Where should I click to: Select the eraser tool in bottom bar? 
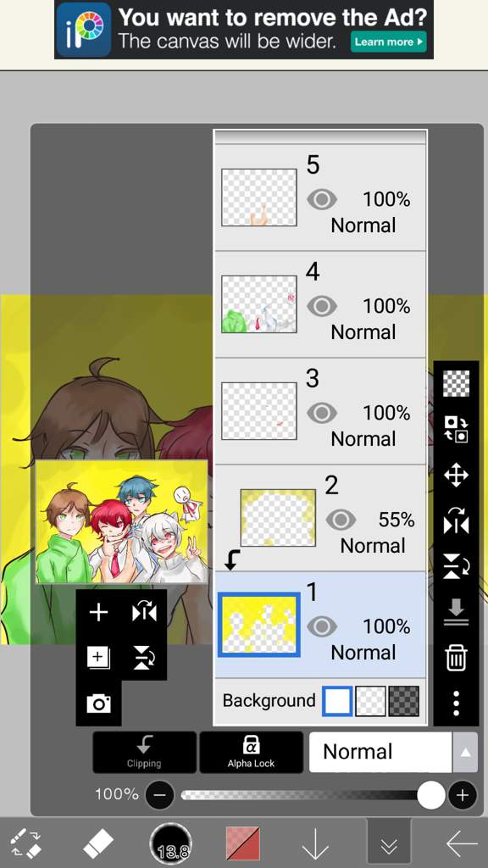pos(98,844)
